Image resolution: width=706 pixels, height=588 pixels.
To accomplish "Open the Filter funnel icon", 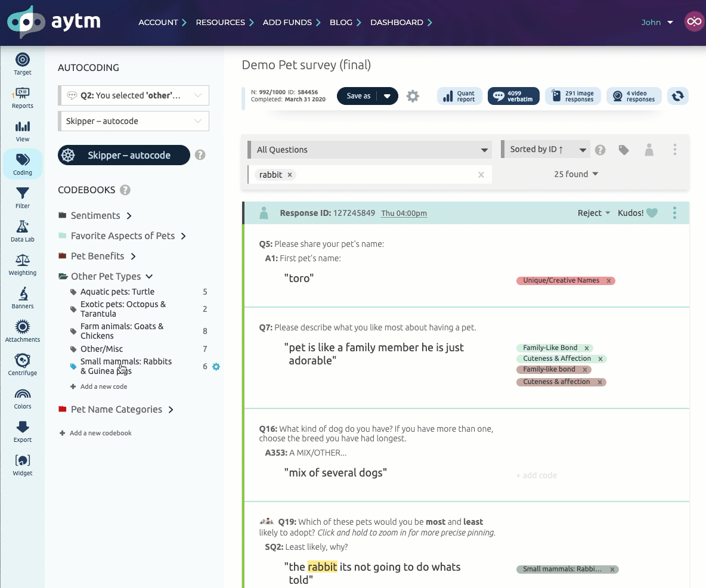I will 23,197.
